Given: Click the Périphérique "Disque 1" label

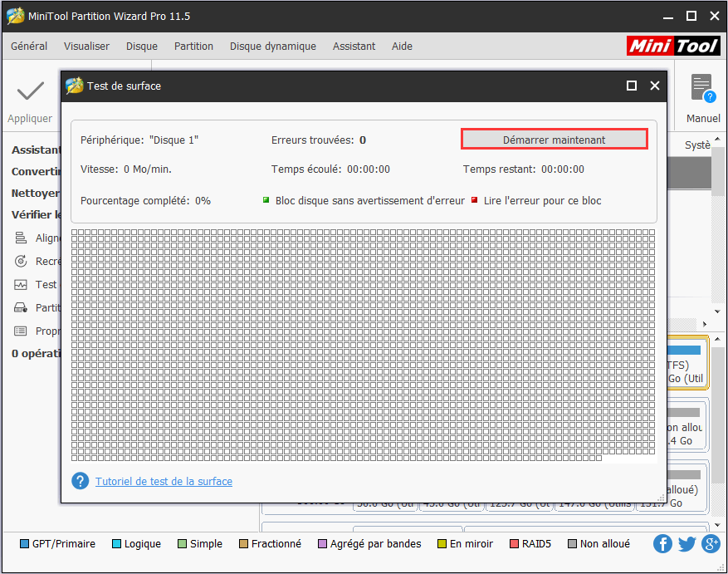Looking at the screenshot, I should coord(139,140).
